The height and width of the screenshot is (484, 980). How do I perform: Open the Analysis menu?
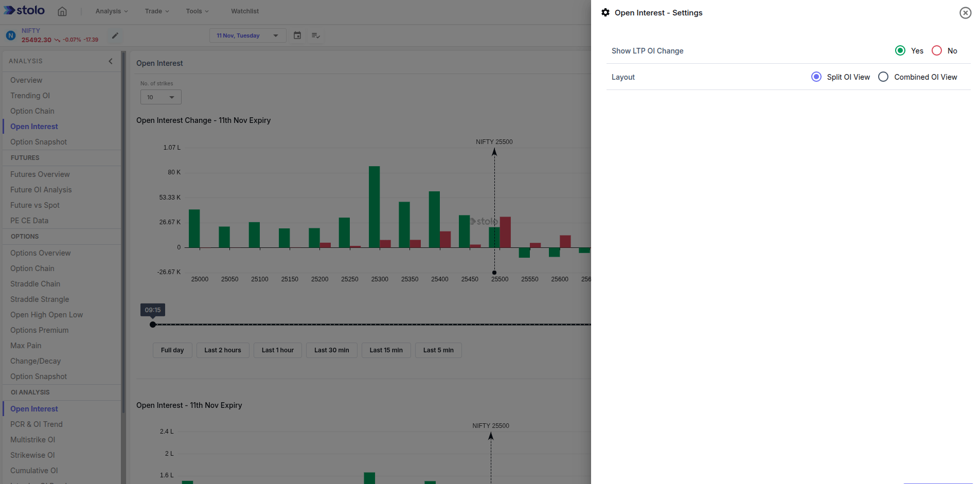(111, 11)
